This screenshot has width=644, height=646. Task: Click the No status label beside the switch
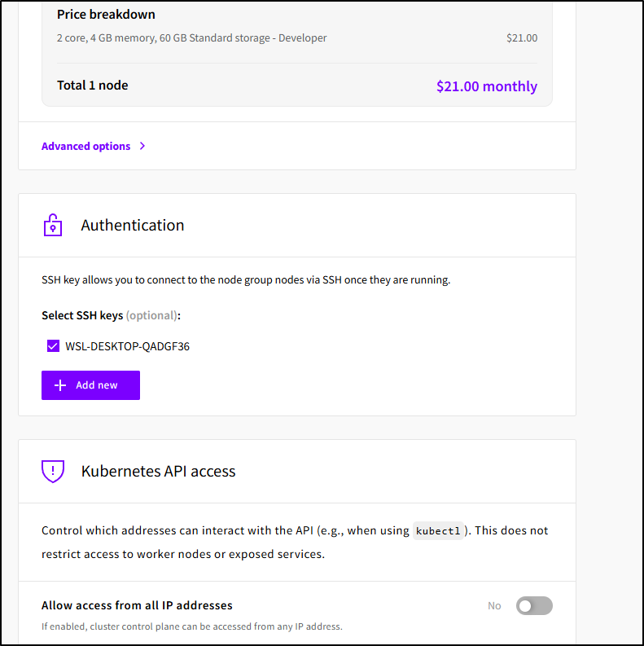[494, 605]
